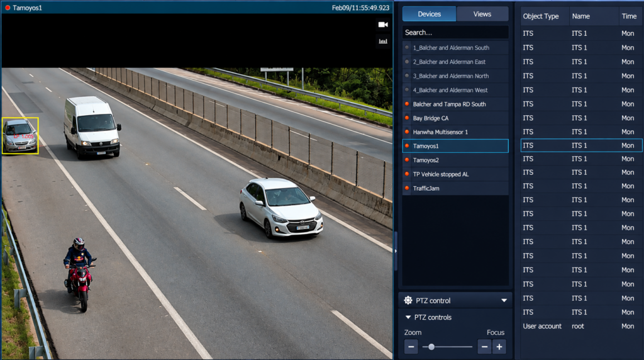Viewport: 644px width, 360px height.
Task: Click the 'root' name cell
Action: click(x=577, y=326)
